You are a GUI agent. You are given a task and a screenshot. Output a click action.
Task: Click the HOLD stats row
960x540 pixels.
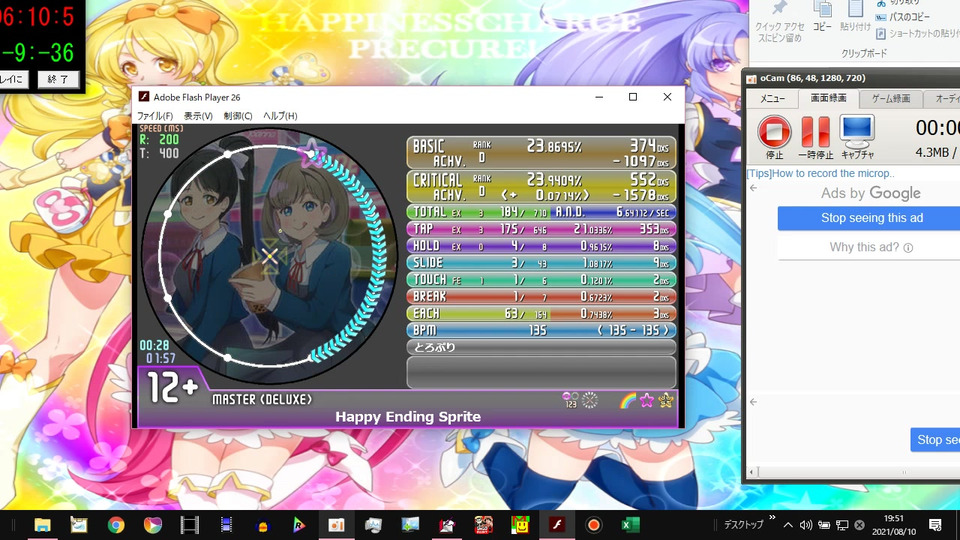tap(541, 246)
